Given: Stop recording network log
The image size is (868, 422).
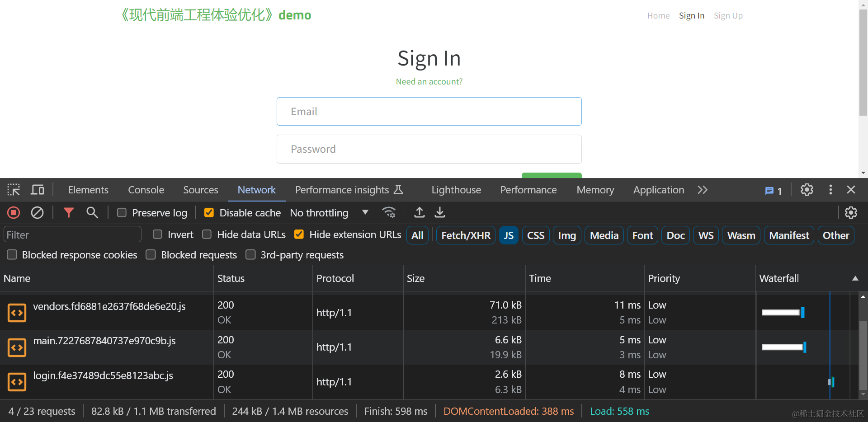Looking at the screenshot, I should [14, 212].
